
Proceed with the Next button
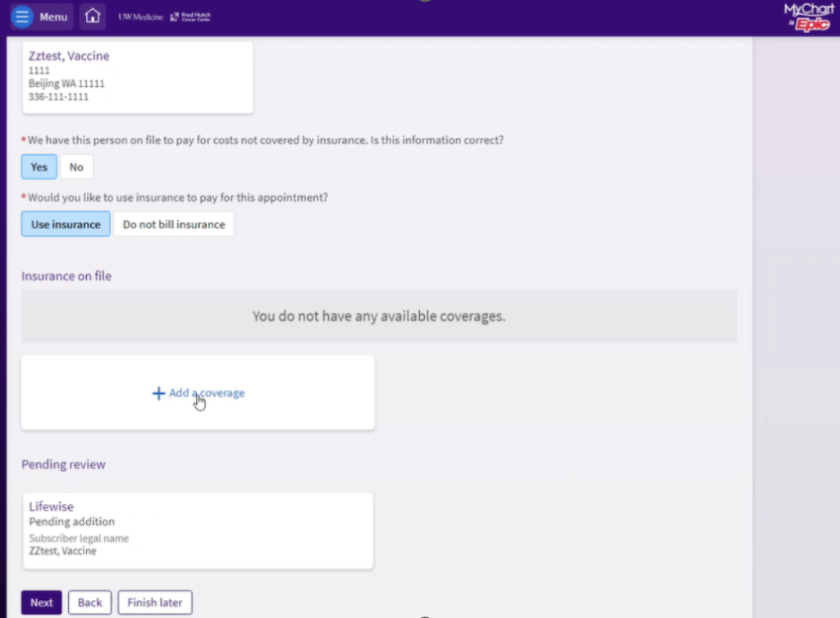coord(42,602)
